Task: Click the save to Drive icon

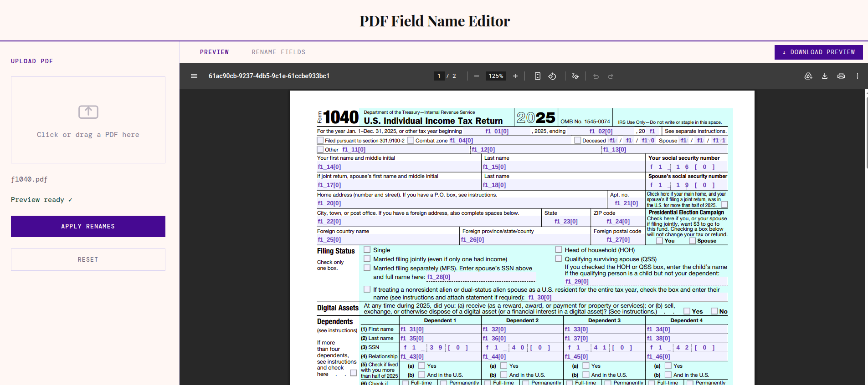Action: 808,76
